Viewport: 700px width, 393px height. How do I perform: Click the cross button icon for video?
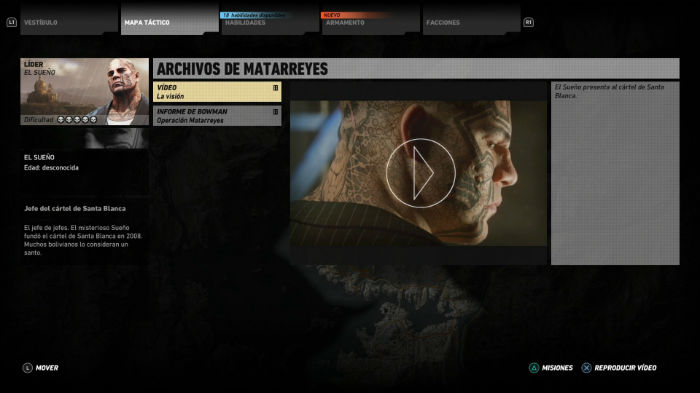586,368
